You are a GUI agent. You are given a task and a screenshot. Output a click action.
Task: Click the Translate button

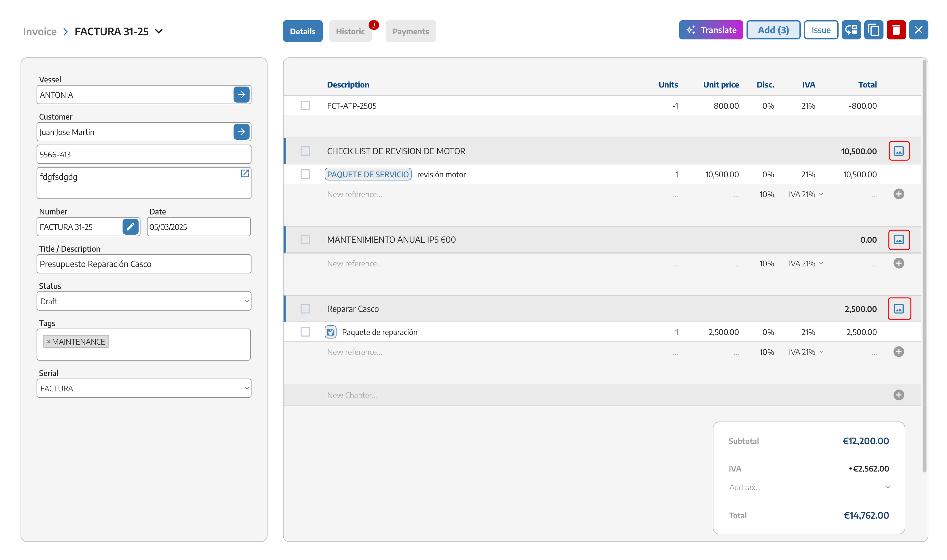tap(711, 30)
